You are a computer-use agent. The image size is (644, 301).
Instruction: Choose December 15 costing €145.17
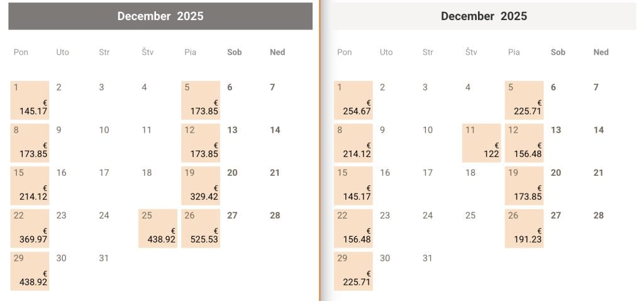click(353, 185)
